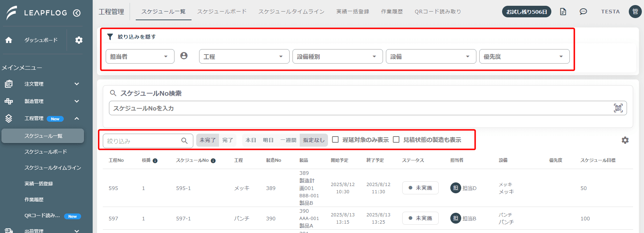The width and height of the screenshot is (644, 233).
Task: Click the info icon beside スケジュールNo header
Action: [x=213, y=161]
